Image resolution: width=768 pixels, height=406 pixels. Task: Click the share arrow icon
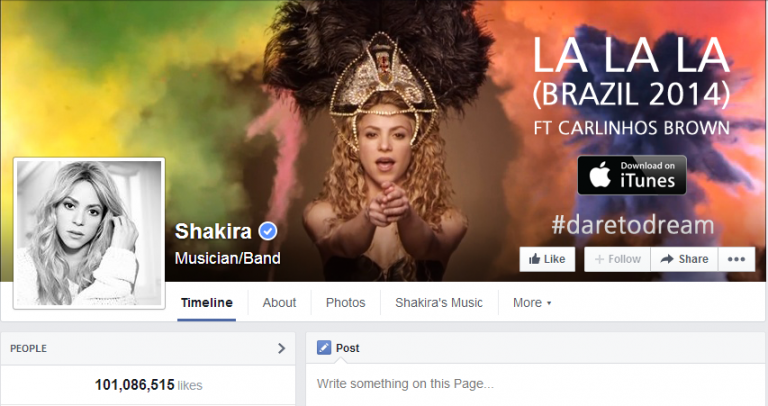667,259
